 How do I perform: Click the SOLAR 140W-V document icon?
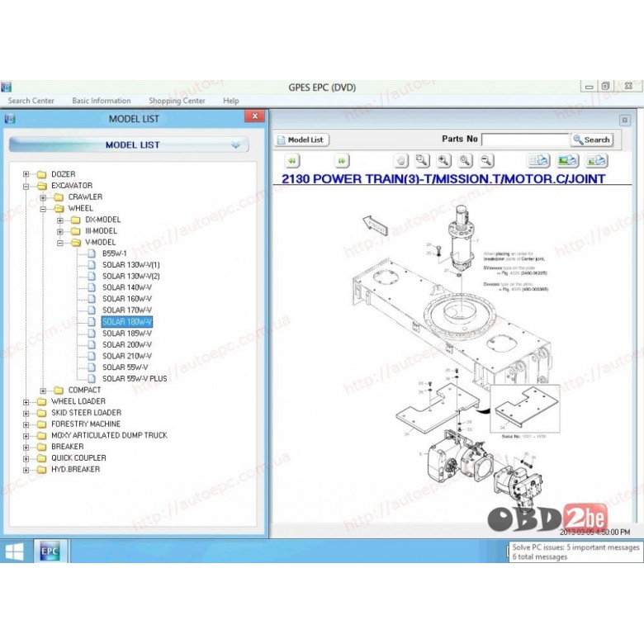(x=92, y=287)
